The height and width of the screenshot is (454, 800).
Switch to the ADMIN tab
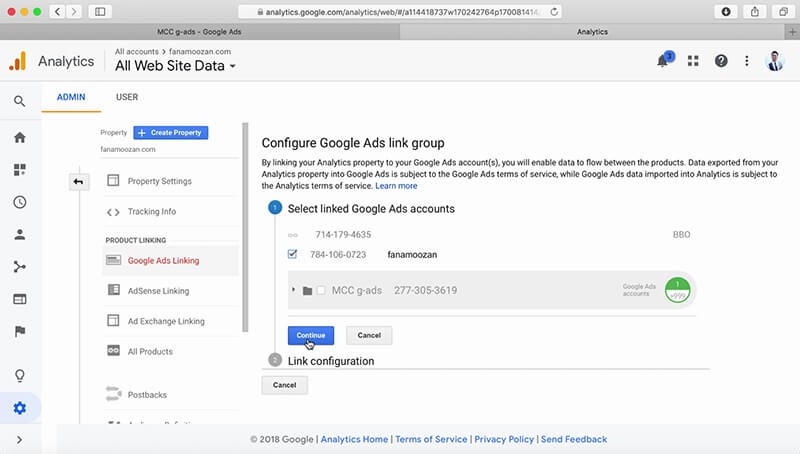tap(71, 97)
